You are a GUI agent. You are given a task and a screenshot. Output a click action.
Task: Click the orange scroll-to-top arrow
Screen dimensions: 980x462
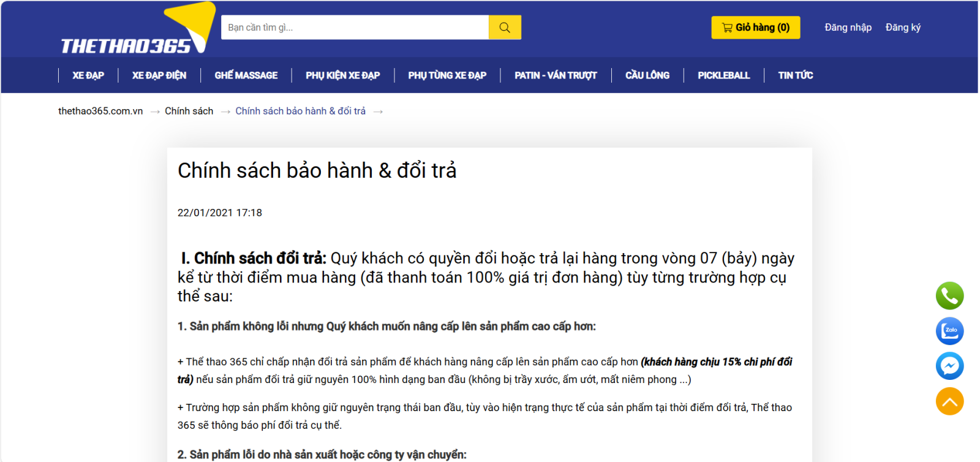(949, 401)
